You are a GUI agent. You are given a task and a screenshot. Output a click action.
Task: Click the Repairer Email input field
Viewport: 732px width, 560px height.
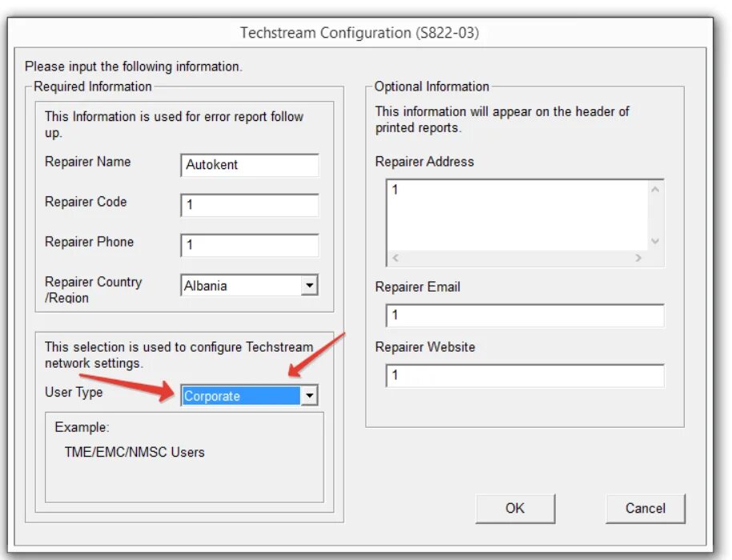(x=525, y=316)
